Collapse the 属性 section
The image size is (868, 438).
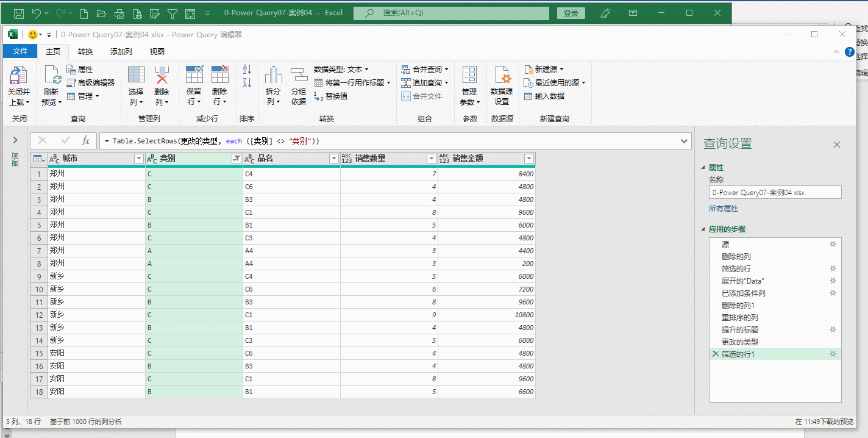(703, 167)
